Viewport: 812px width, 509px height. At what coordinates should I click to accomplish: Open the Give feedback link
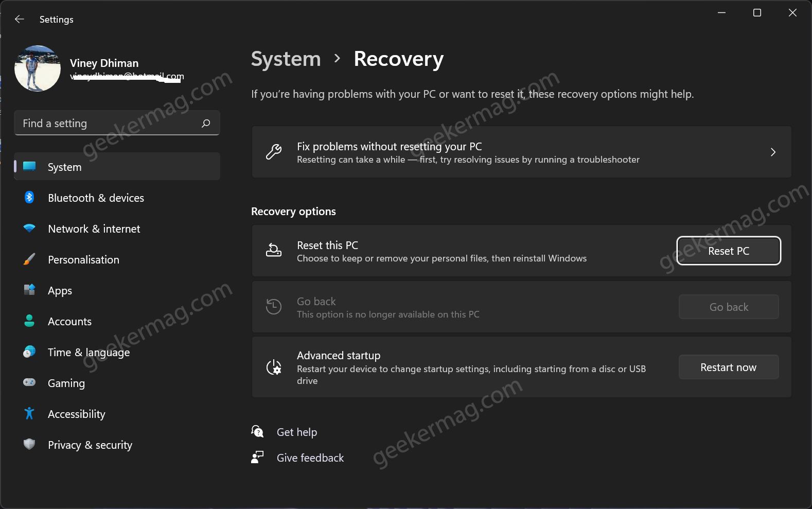(310, 458)
